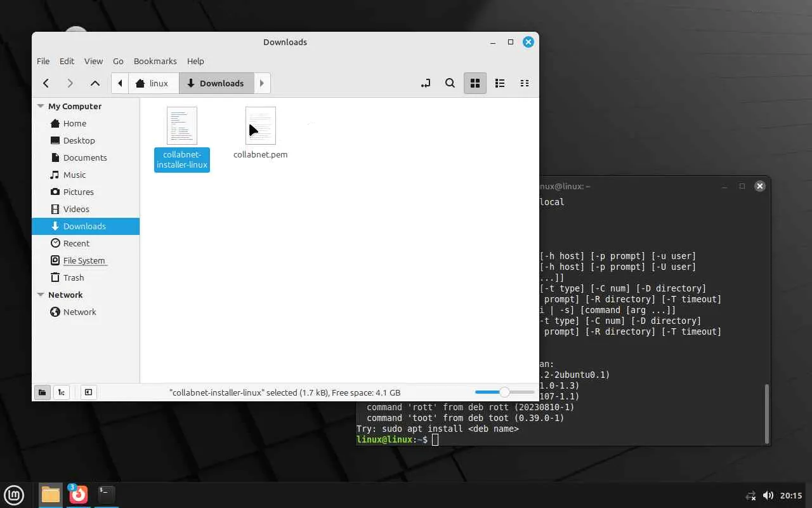The width and height of the screenshot is (812, 508).
Task: Minimize the Downloads window
Action: click(x=493, y=42)
